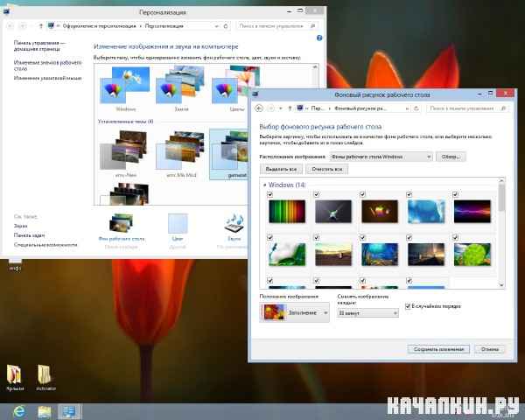The width and height of the screenshot is (525, 420).
Task: Uncheck the rainbow stripes wallpaper checkbox
Action: pos(270,194)
